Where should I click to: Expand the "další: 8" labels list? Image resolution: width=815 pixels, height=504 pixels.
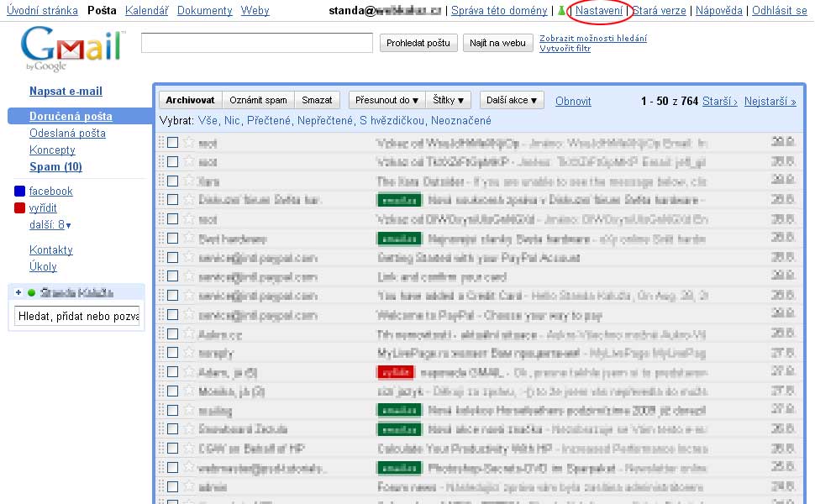click(x=50, y=224)
